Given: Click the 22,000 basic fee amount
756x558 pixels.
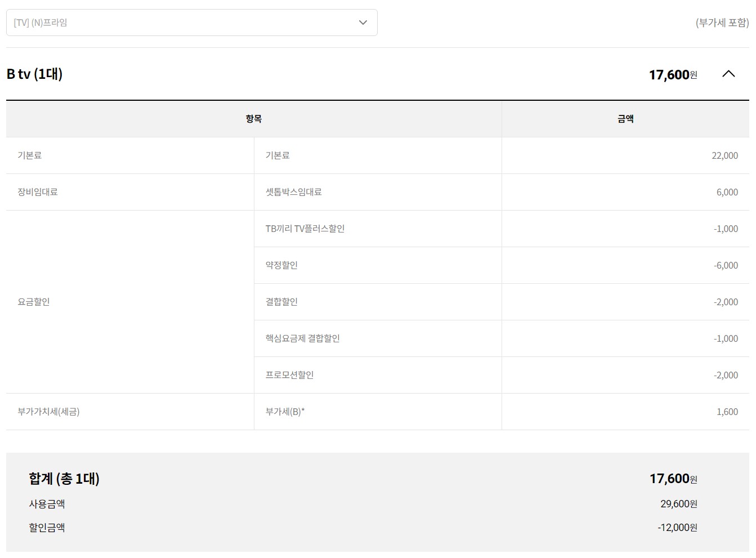Looking at the screenshot, I should coord(724,155).
